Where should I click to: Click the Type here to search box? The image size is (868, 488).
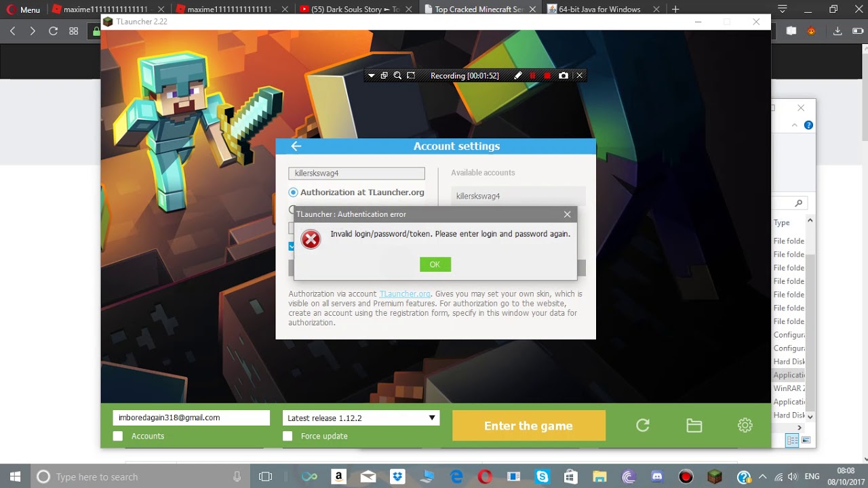140,476
